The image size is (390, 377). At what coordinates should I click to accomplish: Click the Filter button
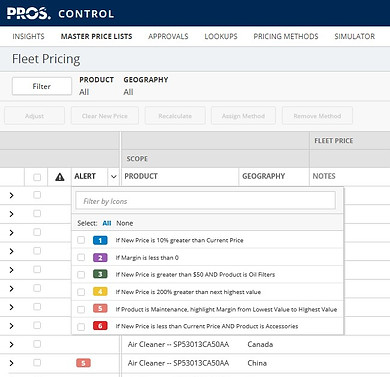(42, 86)
